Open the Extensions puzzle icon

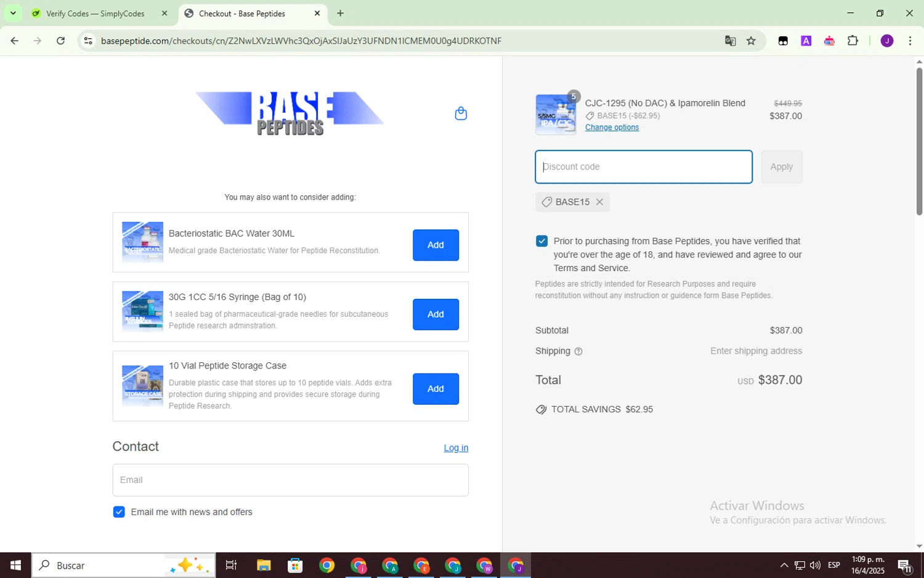coord(853,41)
